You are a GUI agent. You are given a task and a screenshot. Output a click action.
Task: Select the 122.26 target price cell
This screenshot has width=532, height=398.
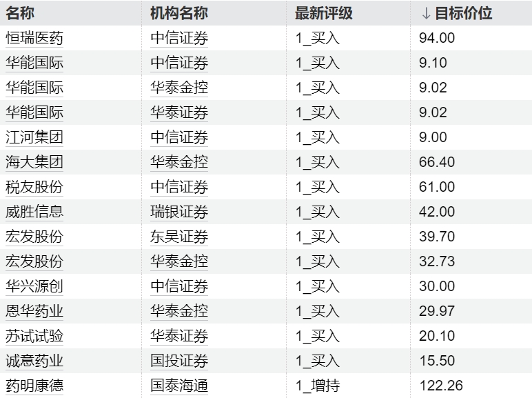coord(441,386)
